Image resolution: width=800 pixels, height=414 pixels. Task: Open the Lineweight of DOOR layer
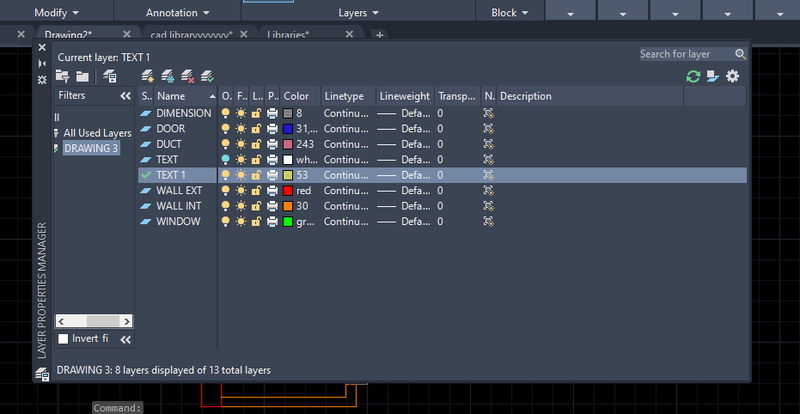(x=404, y=129)
